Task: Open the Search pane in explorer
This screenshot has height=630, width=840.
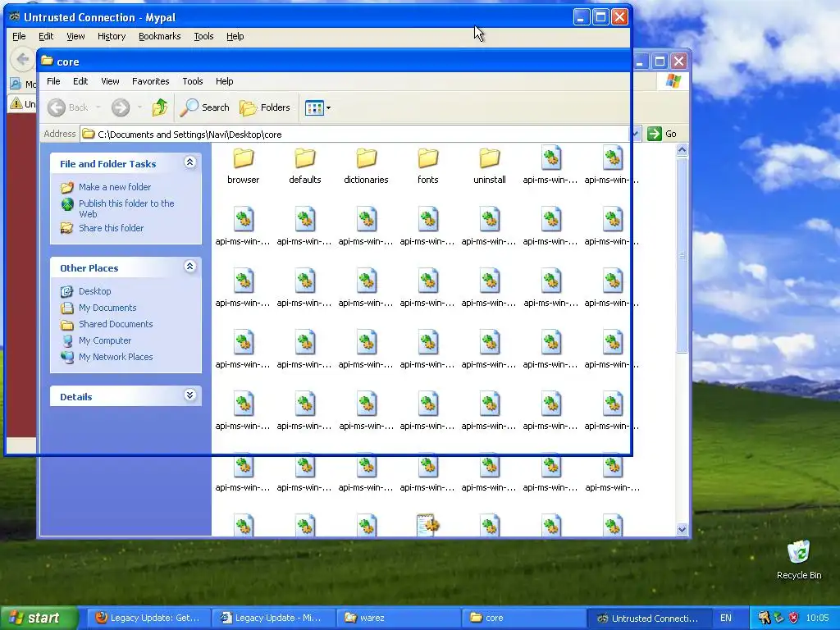Action: tap(204, 107)
